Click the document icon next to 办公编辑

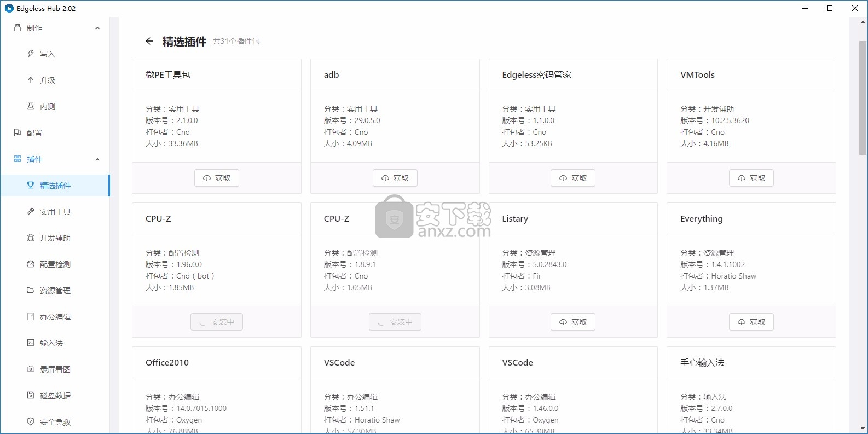[x=31, y=316]
